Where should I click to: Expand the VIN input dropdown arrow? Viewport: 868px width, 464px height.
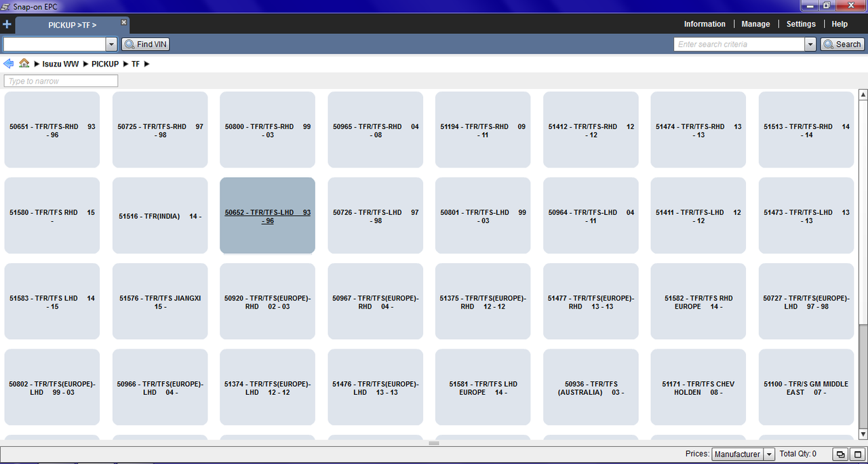[112, 44]
